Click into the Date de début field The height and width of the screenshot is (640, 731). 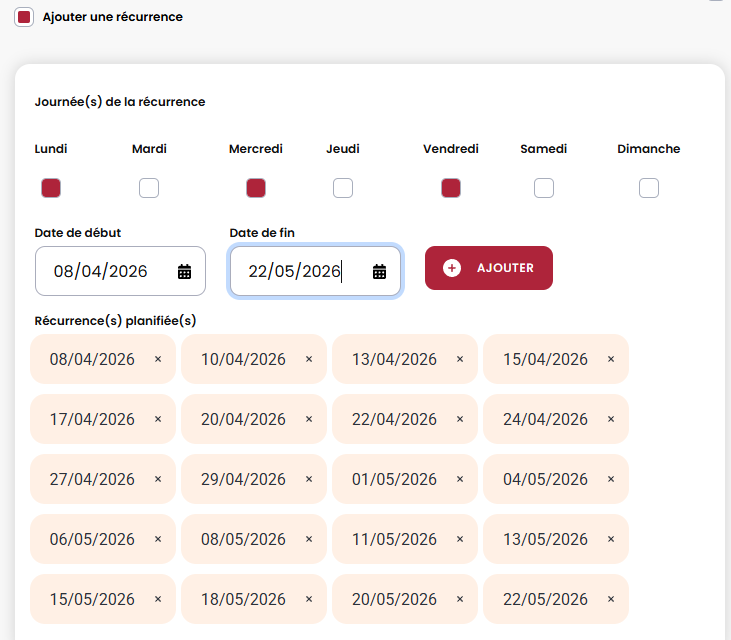(105, 271)
